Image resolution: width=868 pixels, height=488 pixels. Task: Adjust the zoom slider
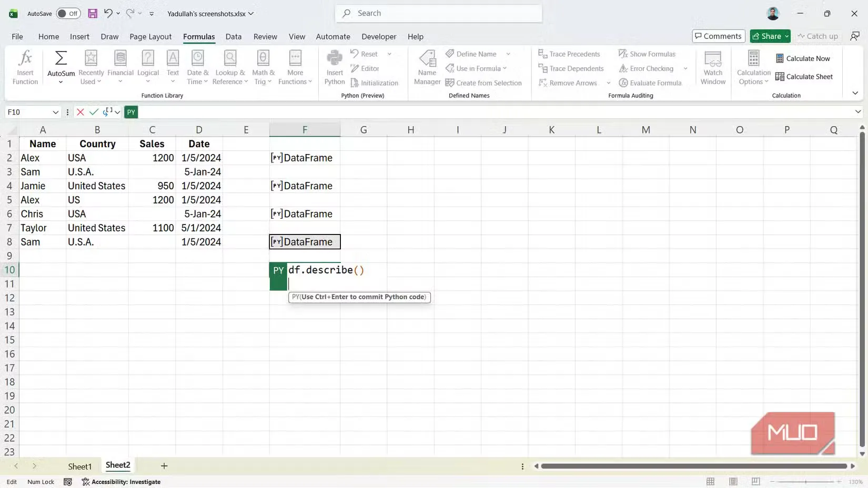[x=805, y=481]
